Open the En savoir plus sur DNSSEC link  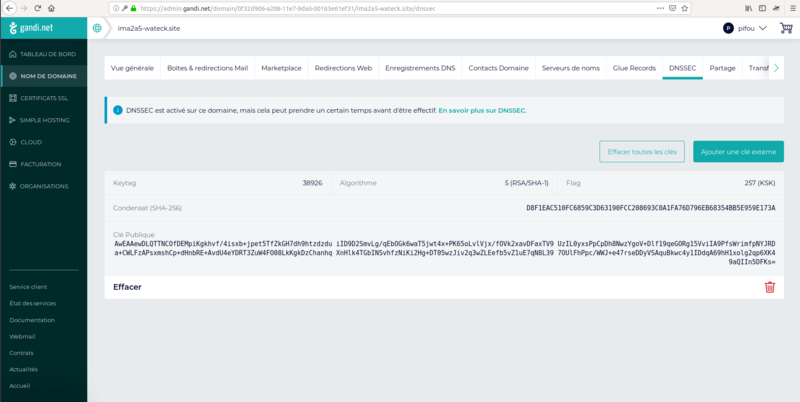pos(482,110)
